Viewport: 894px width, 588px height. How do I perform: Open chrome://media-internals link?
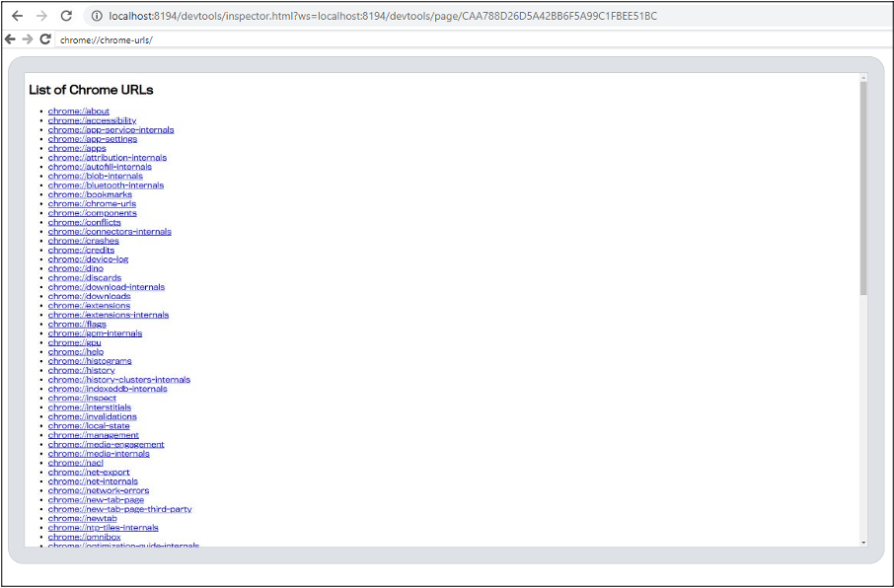pyautogui.click(x=99, y=454)
